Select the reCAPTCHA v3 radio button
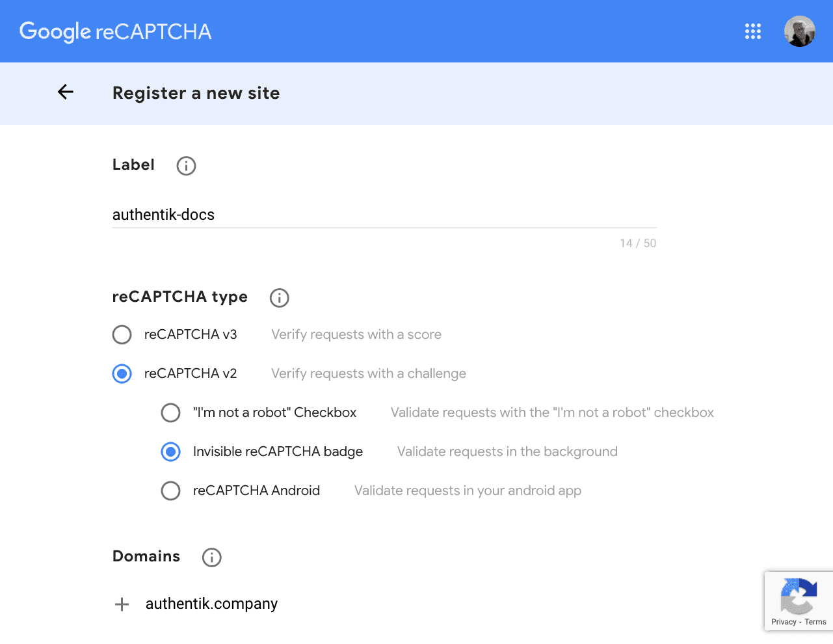This screenshot has height=644, width=833. (122, 335)
